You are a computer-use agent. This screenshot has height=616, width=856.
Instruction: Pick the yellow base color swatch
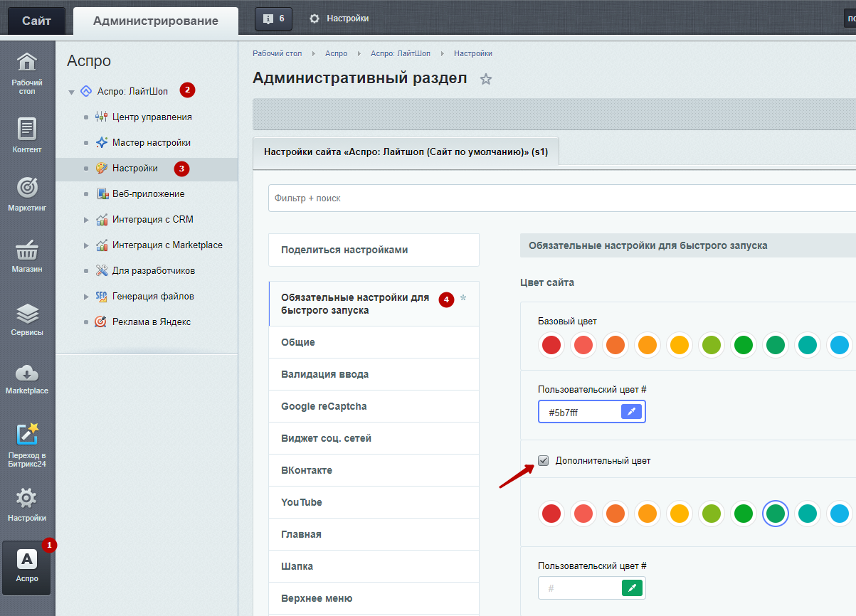pos(680,346)
